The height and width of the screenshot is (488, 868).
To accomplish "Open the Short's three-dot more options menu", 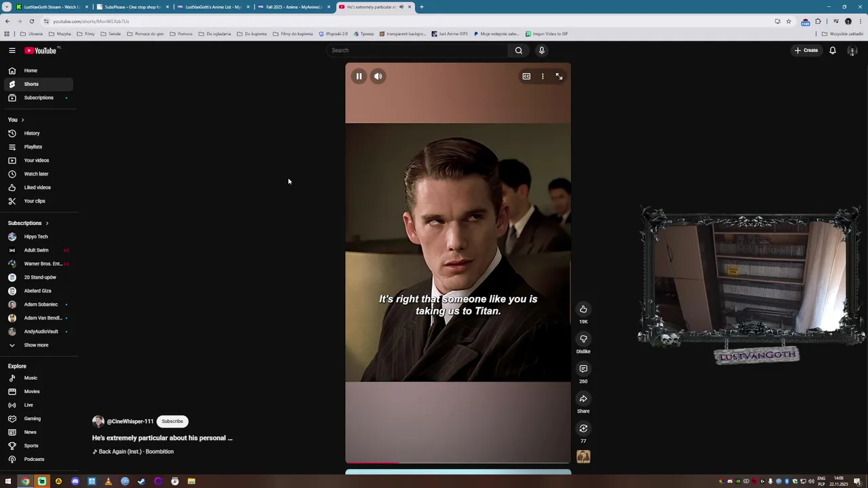I will (542, 77).
